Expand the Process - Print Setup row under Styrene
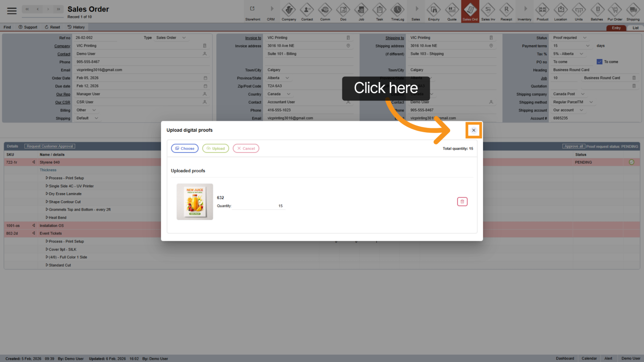The width and height of the screenshot is (644, 362). (47, 178)
